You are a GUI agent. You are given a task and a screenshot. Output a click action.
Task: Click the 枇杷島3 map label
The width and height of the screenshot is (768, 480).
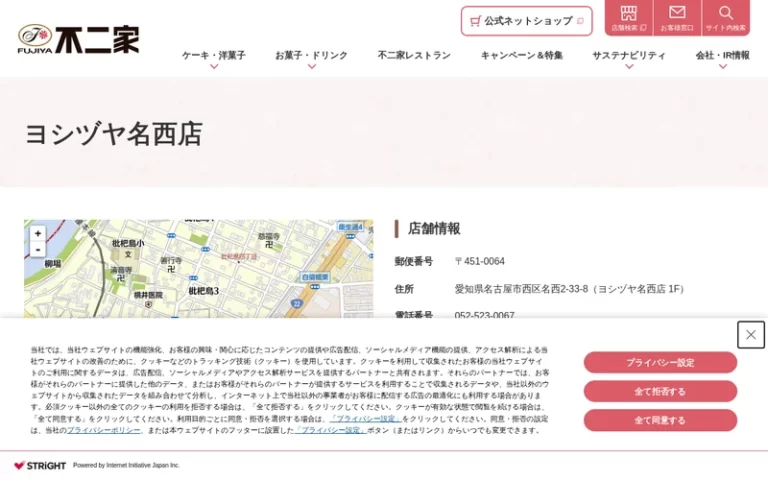[x=204, y=291]
